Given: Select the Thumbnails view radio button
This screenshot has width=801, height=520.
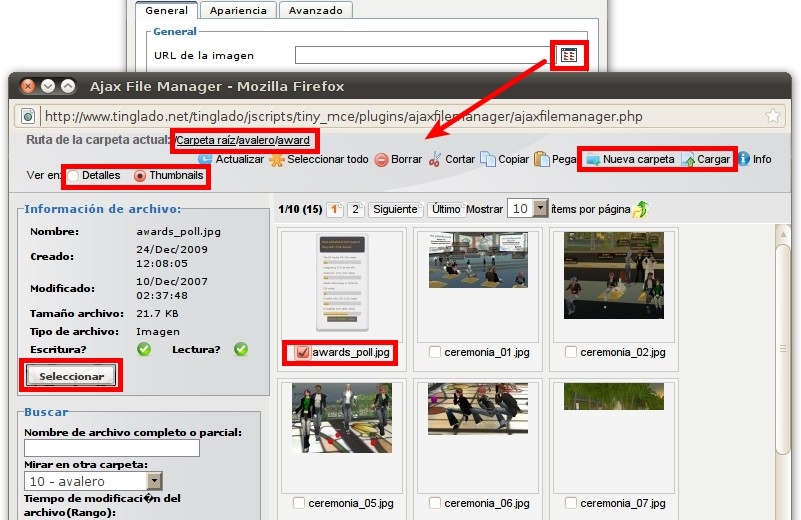Looking at the screenshot, I should [x=139, y=176].
